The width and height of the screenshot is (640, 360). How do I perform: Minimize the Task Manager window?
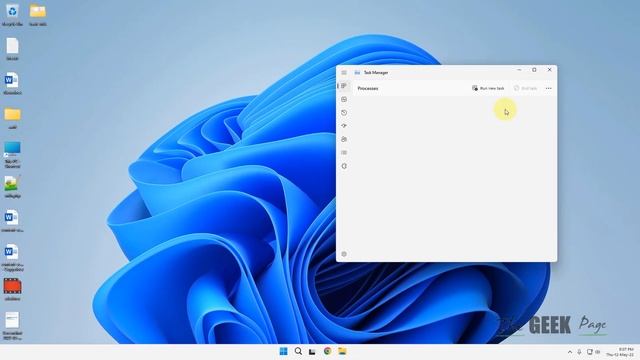(x=519, y=70)
